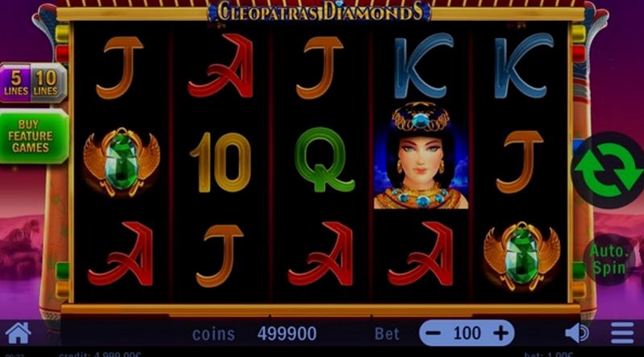Viewport: 644px width, 357px height.
Task: Increase the bet with the plus button
Action: point(501,333)
